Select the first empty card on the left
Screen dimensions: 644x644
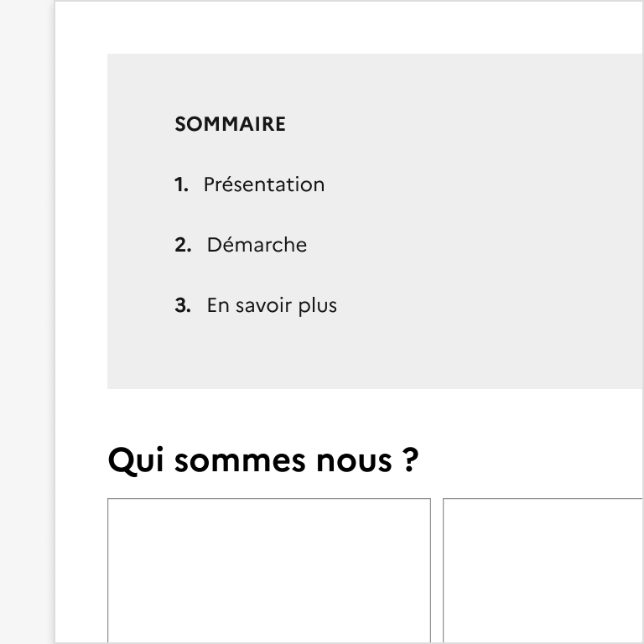pyautogui.click(x=268, y=570)
